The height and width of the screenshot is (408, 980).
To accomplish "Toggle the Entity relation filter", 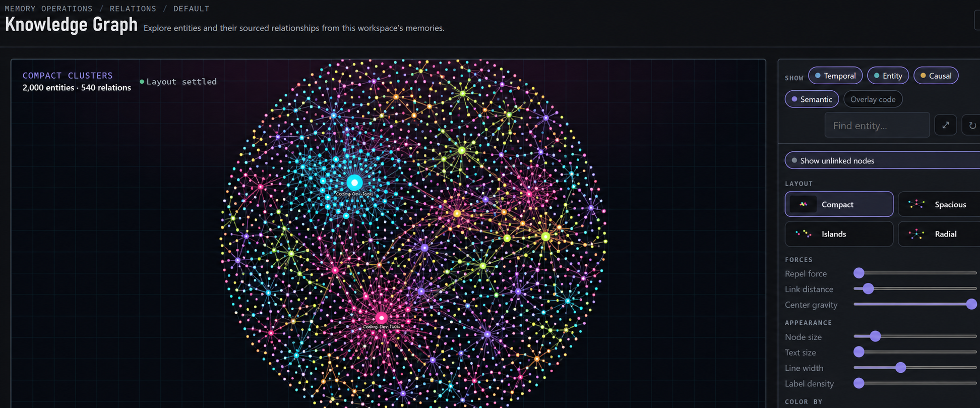I will (x=888, y=76).
